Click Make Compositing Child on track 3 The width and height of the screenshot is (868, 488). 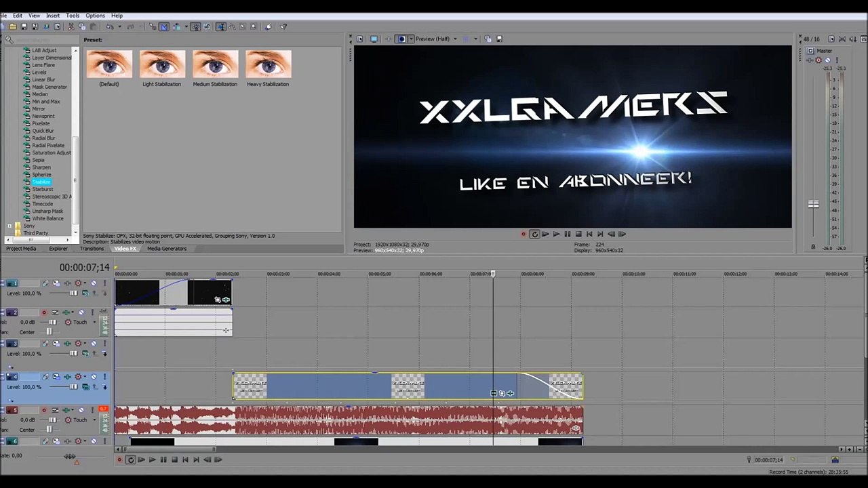(104, 354)
